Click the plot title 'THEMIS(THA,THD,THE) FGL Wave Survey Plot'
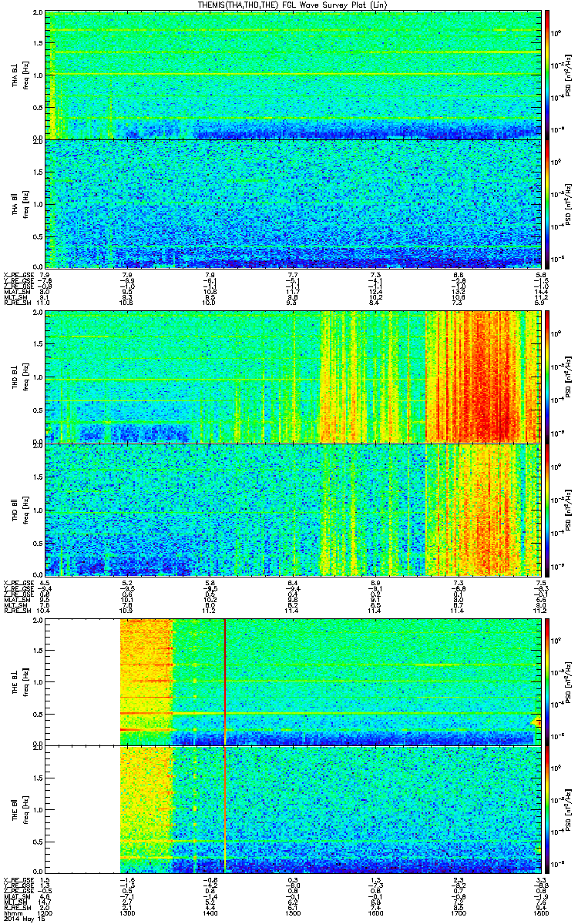 [x=294, y=5]
